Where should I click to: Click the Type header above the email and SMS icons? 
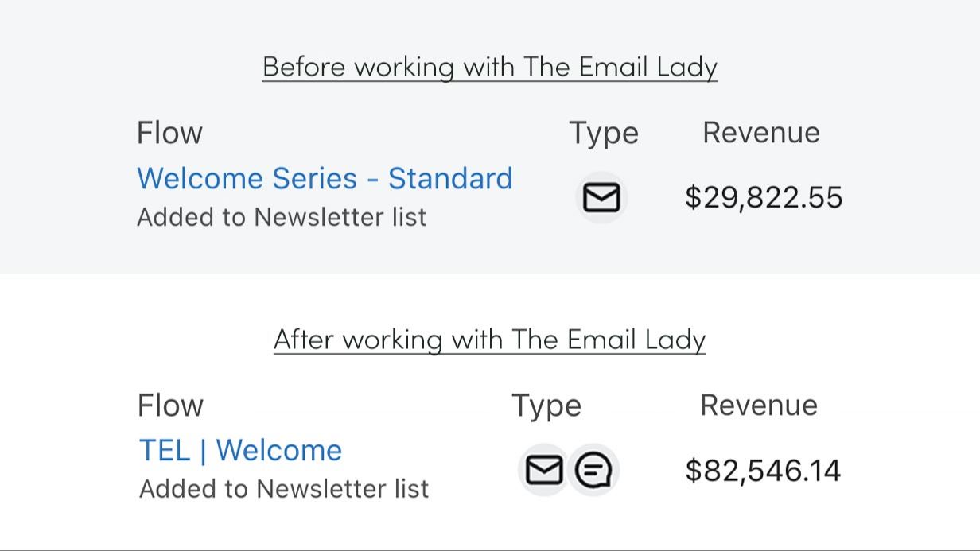(546, 406)
